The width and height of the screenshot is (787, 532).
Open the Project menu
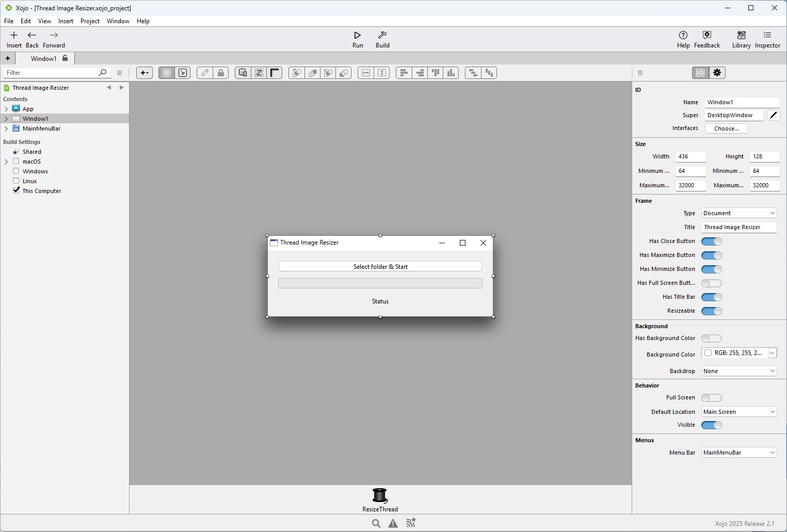click(90, 21)
